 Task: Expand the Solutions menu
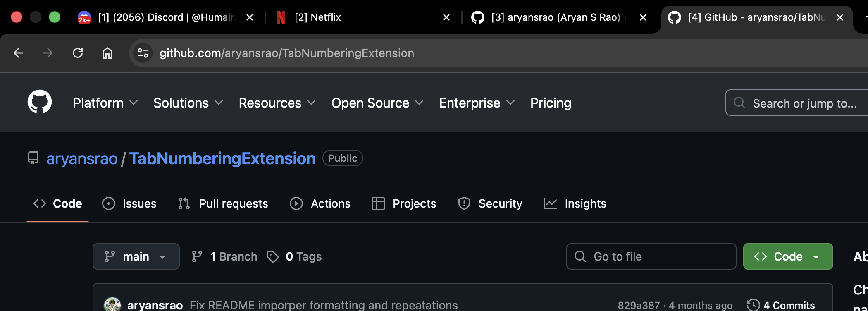click(x=188, y=103)
